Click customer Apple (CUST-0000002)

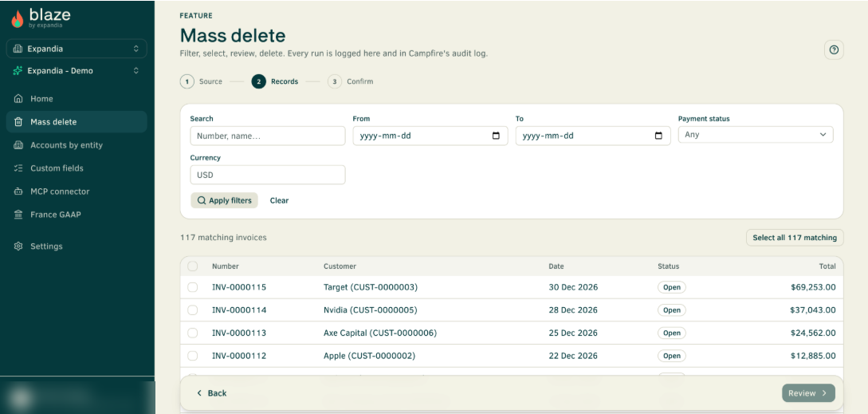(369, 356)
